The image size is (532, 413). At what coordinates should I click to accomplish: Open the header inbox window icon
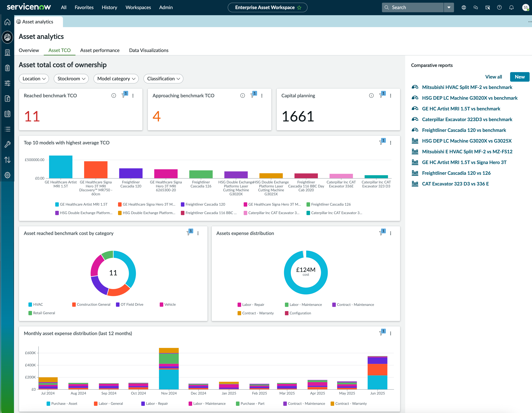coord(488,8)
